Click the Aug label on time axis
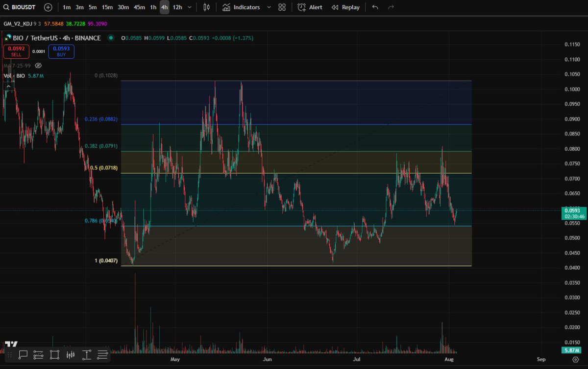 click(x=449, y=359)
